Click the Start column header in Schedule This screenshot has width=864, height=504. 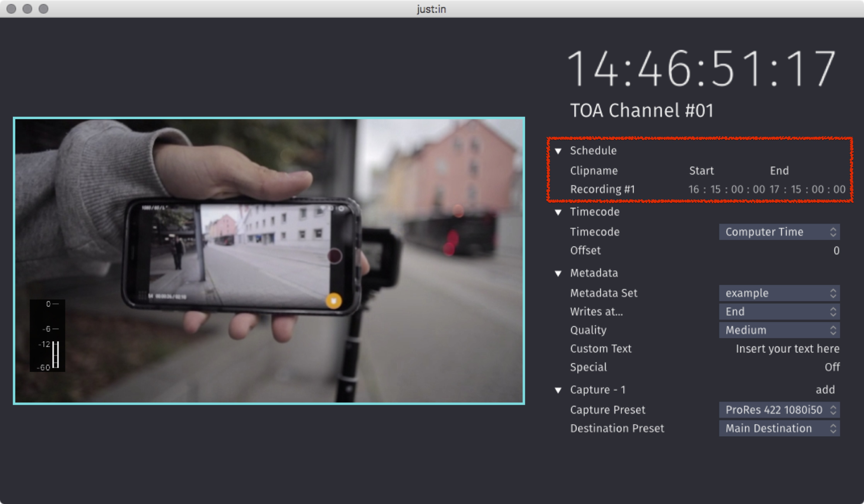point(701,171)
